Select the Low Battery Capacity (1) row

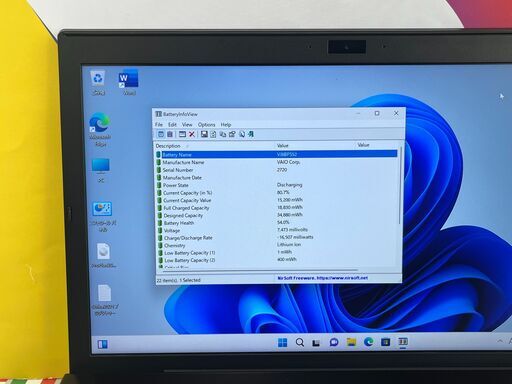277,253
